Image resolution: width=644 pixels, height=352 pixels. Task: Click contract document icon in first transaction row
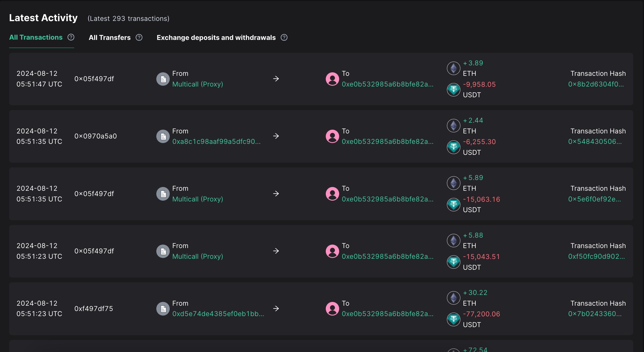click(163, 79)
